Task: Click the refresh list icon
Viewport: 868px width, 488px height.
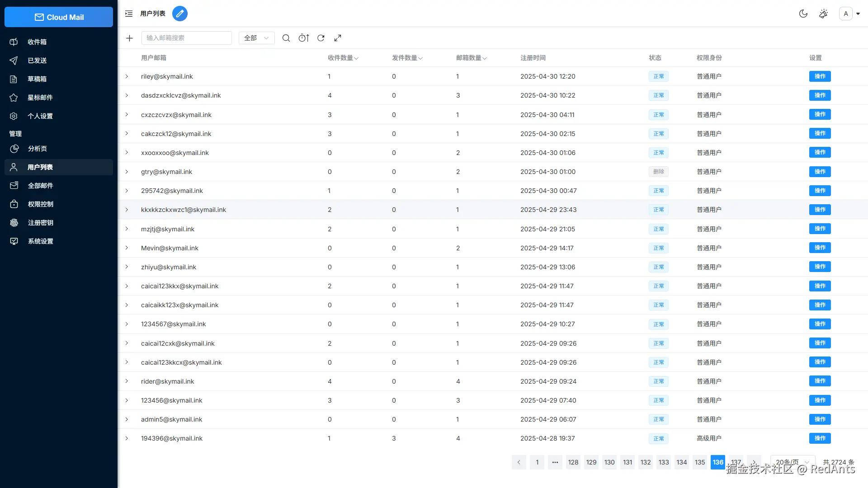Action: [321, 38]
